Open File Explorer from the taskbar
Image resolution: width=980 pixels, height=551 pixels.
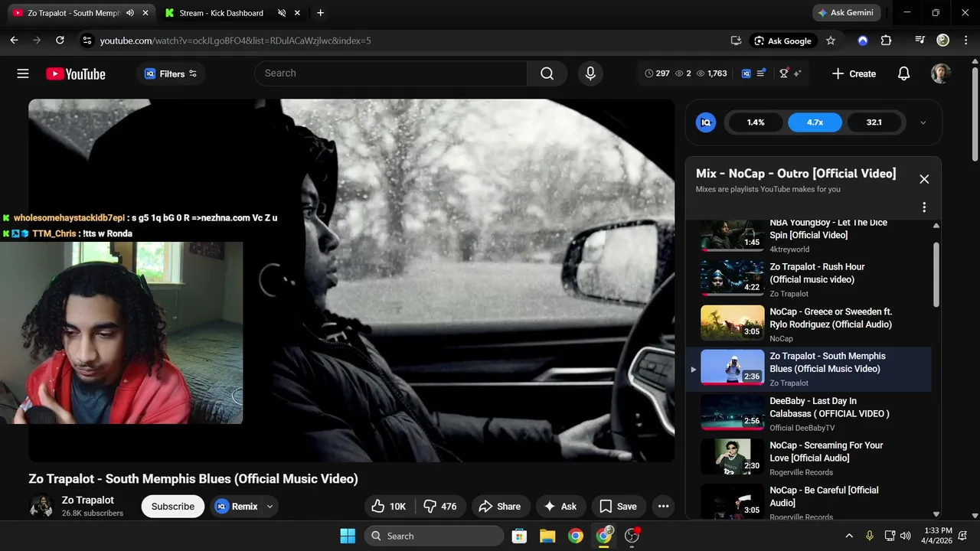click(547, 536)
